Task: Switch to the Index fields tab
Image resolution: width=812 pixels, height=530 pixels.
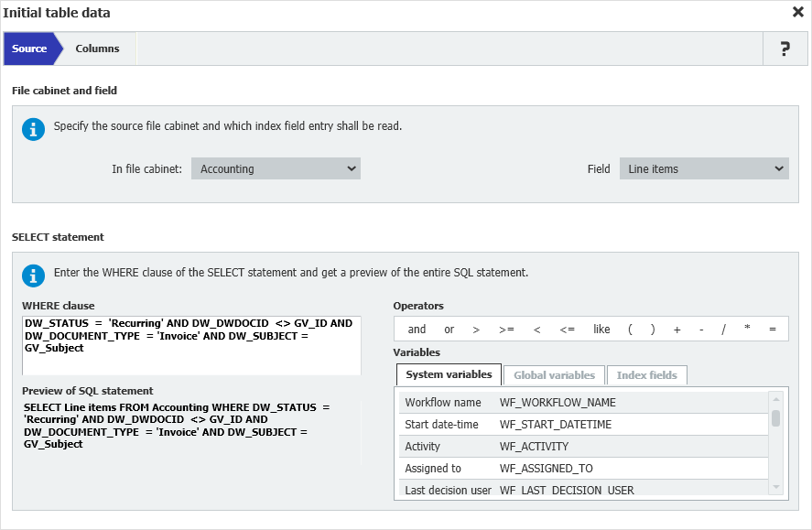Action: point(646,375)
